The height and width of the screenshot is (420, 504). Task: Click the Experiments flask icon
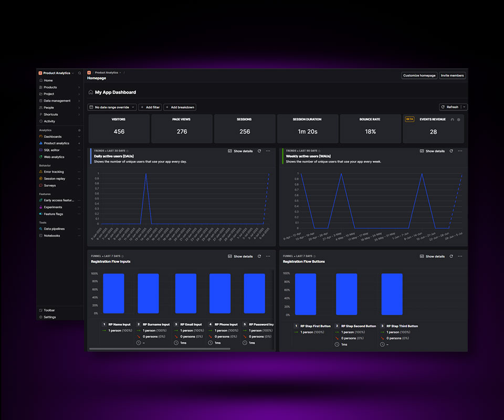40,207
